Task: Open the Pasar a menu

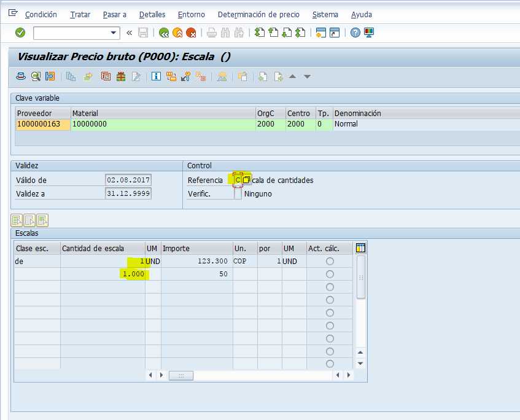Action: tap(114, 15)
